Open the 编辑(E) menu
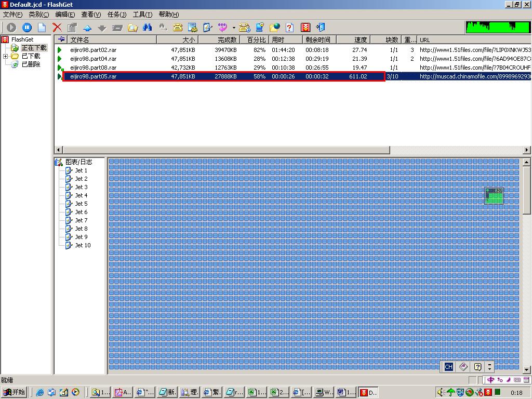Image resolution: width=532 pixels, height=399 pixels. tap(65, 14)
